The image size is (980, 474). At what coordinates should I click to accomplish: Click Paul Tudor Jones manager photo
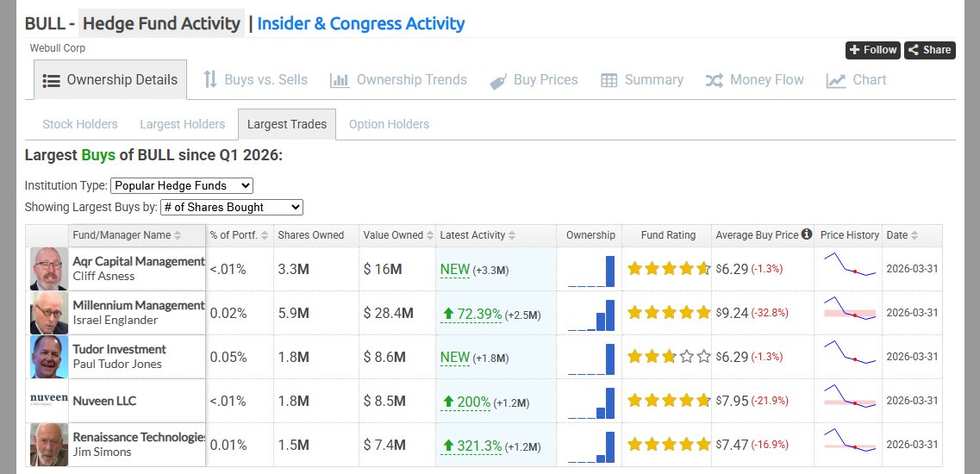[49, 357]
